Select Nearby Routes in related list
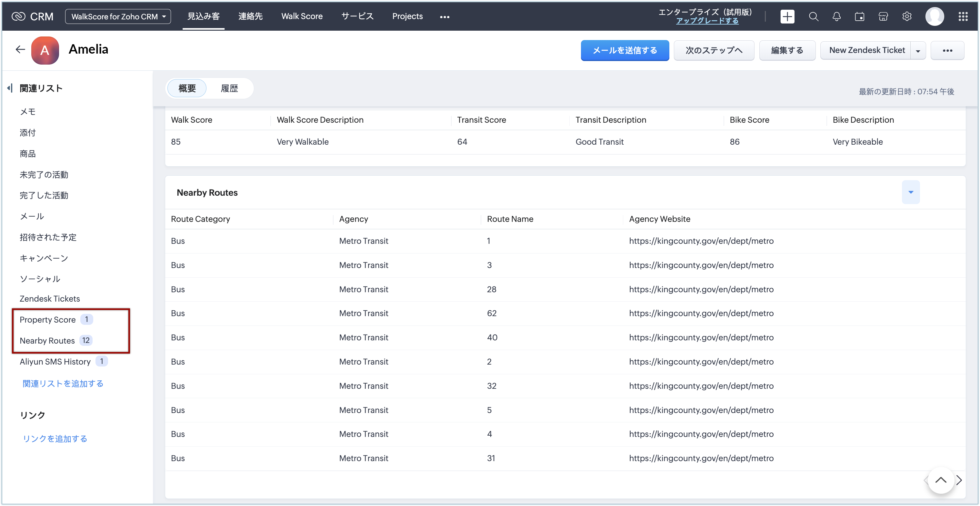This screenshot has height=506, width=980. (x=47, y=340)
